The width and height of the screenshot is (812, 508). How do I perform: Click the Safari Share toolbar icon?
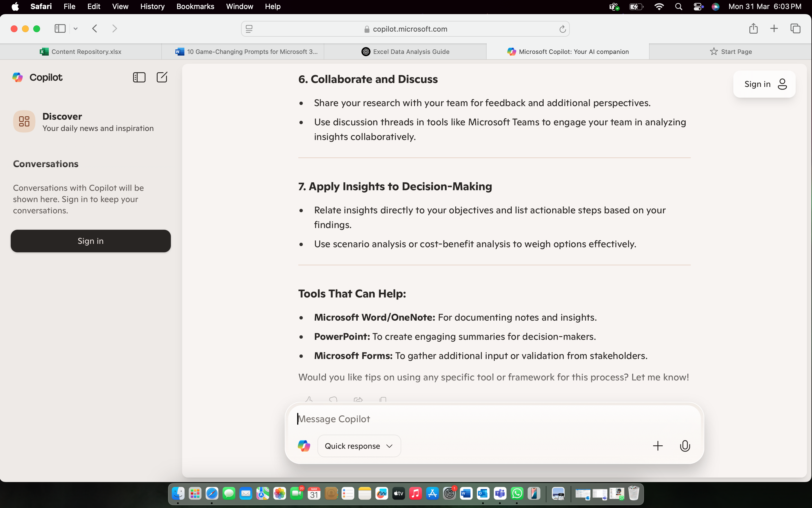pyautogui.click(x=753, y=29)
